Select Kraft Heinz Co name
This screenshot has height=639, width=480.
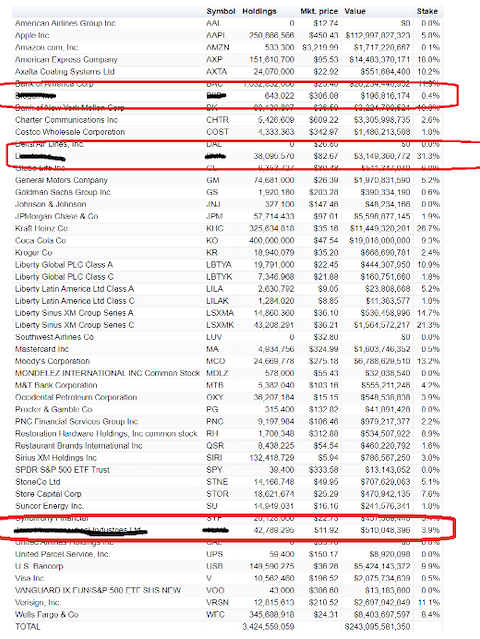tap(41, 228)
